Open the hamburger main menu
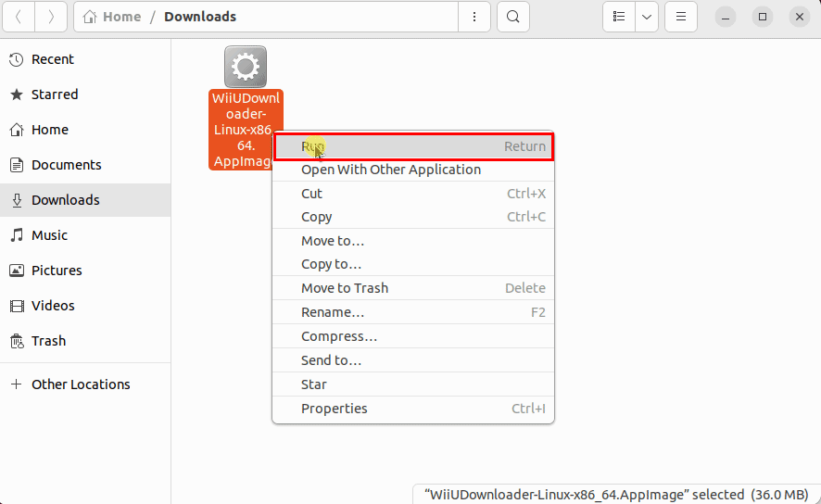This screenshot has width=821, height=504. click(681, 17)
